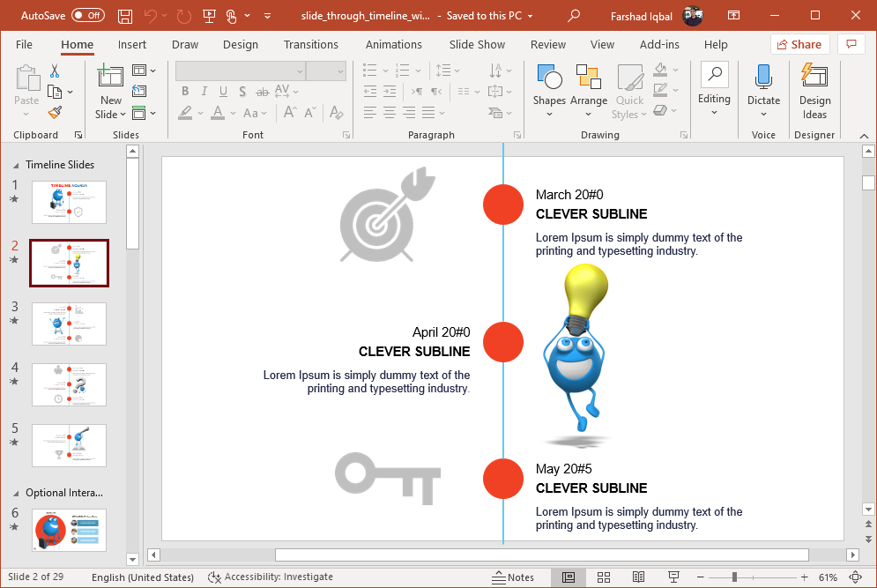This screenshot has height=588, width=877.
Task: Select slide 6 thumbnail
Action: tap(69, 530)
